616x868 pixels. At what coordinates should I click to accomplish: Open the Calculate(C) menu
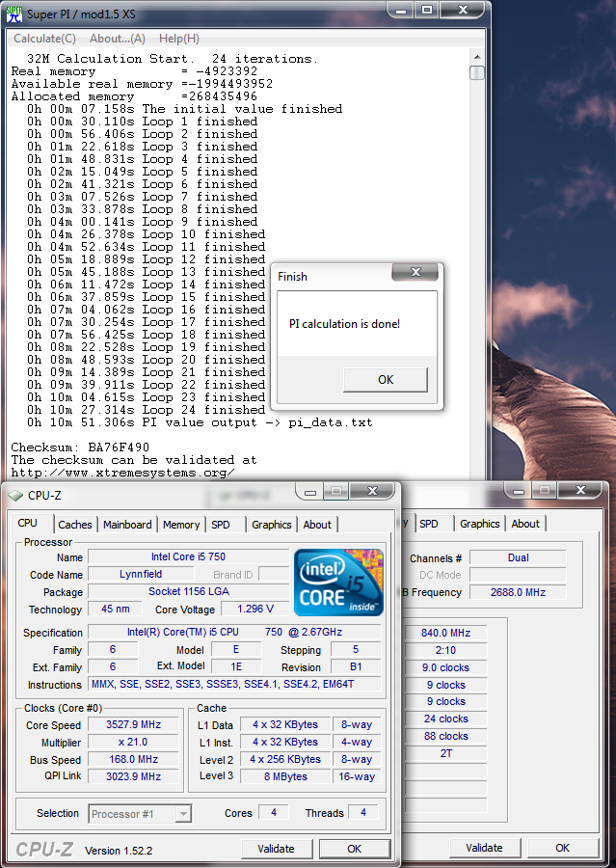point(44,39)
